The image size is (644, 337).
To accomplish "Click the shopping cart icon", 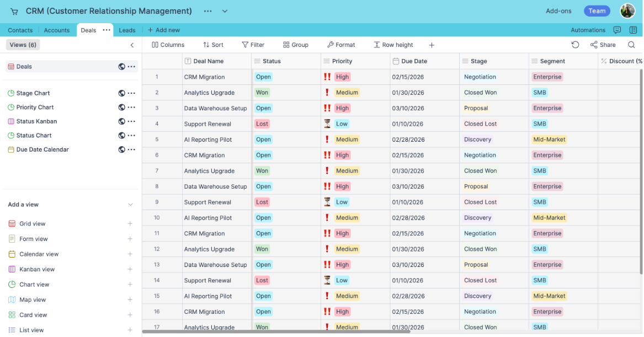I will point(14,11).
